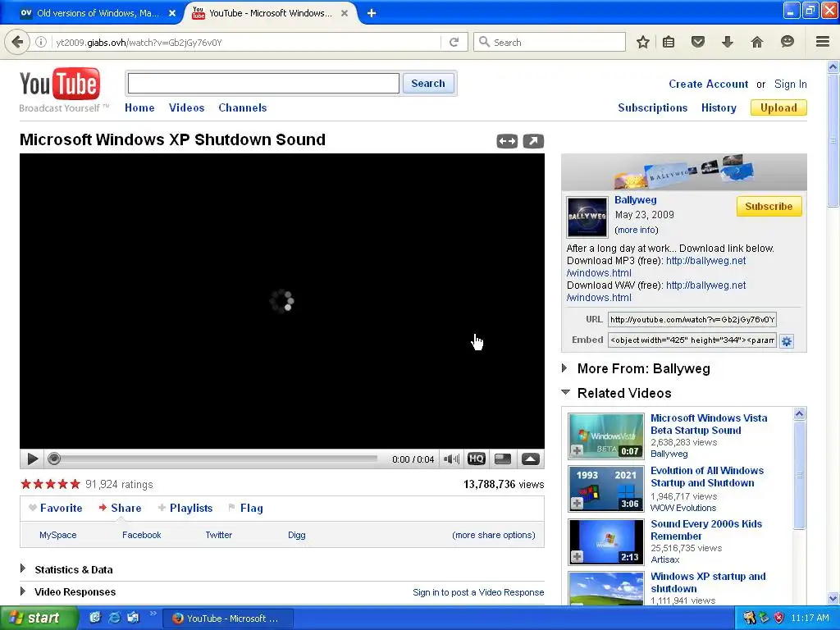Reload the page with the refresh icon
Viewport: 840px width, 630px height.
pyautogui.click(x=454, y=42)
